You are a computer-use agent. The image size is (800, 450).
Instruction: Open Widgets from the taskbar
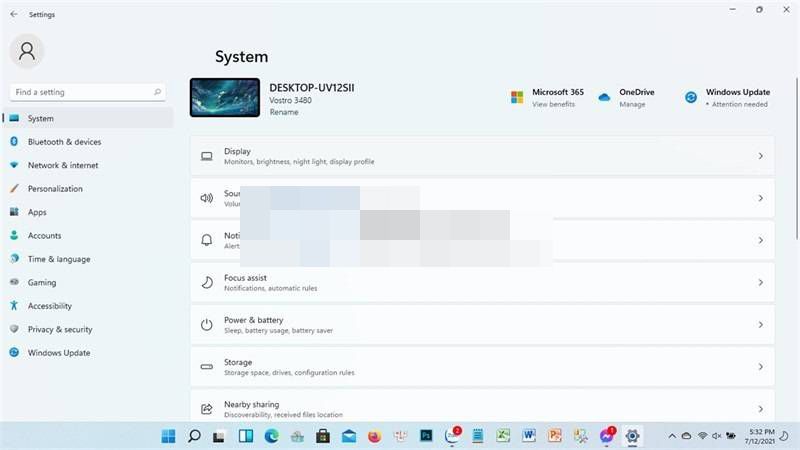(246, 436)
